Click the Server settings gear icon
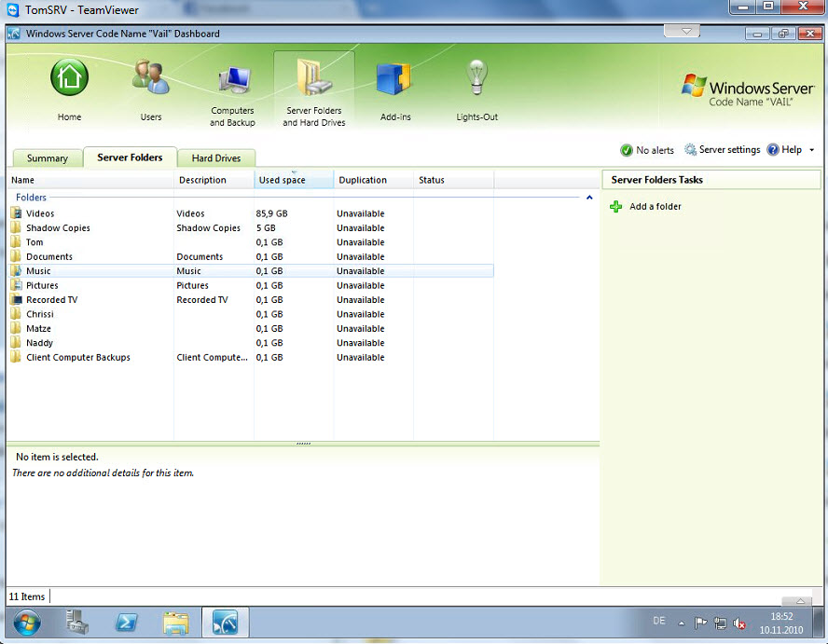This screenshot has height=644, width=828. 691,150
